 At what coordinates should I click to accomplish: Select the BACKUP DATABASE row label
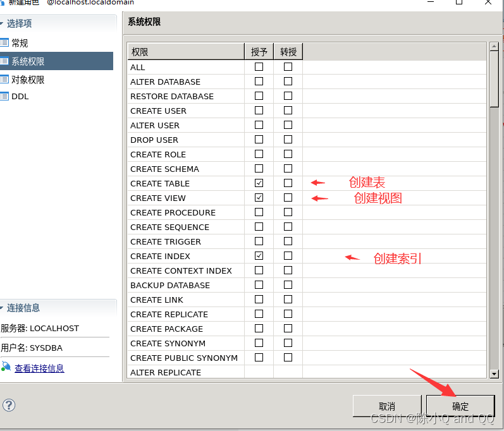click(170, 286)
